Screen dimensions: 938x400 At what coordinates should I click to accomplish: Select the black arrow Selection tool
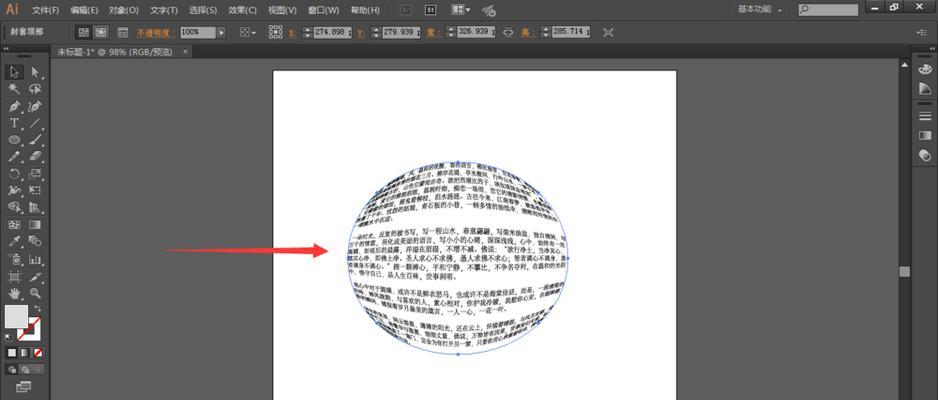tap(15, 72)
